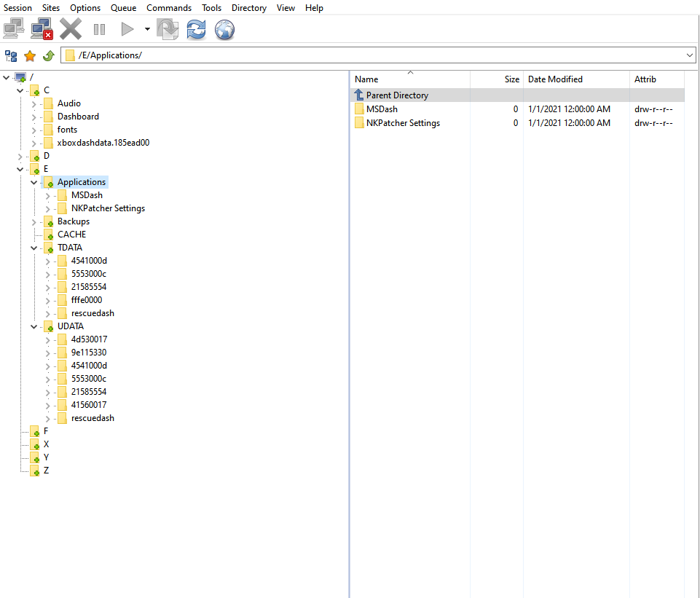The width and height of the screenshot is (700, 598).
Task: Select rescuedash folder under TDATA
Action: (93, 313)
